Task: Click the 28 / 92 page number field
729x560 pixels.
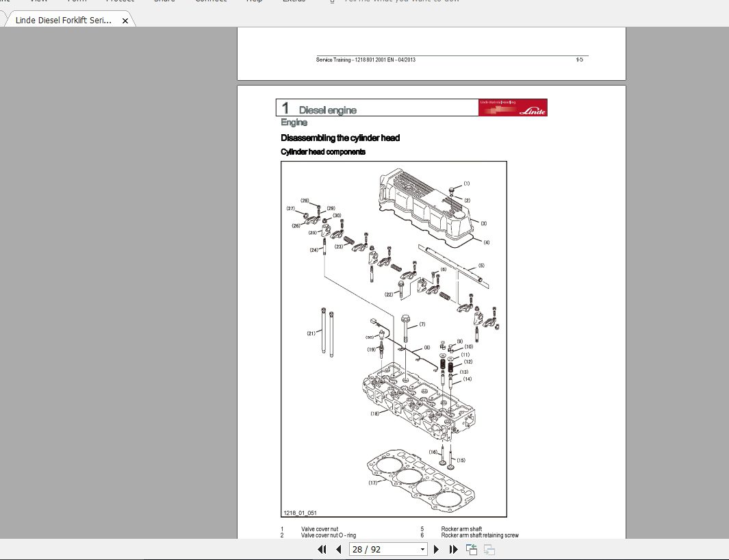Action: tap(383, 549)
